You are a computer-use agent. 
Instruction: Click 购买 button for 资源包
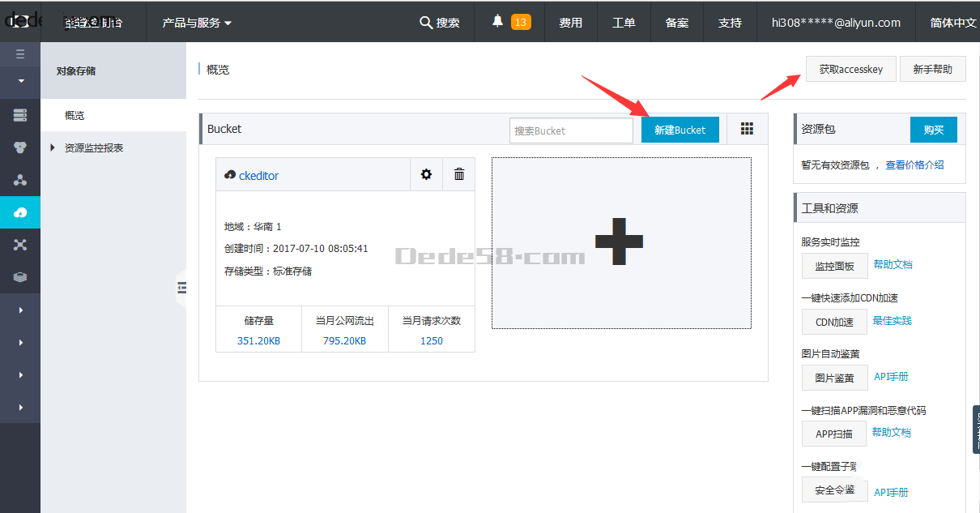pyautogui.click(x=933, y=130)
